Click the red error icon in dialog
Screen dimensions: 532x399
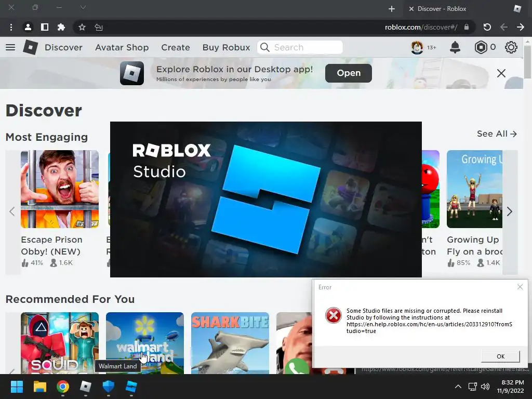[x=333, y=315]
